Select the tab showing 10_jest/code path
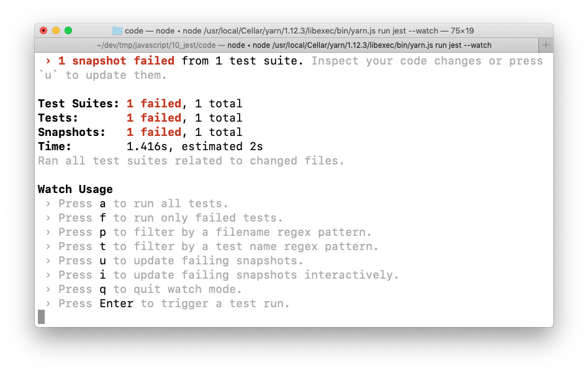The width and height of the screenshot is (588, 373). point(293,45)
